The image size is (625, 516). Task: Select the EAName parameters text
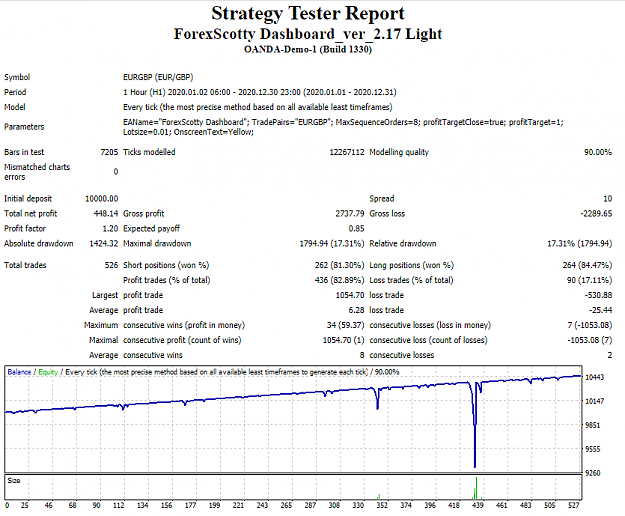click(343, 127)
